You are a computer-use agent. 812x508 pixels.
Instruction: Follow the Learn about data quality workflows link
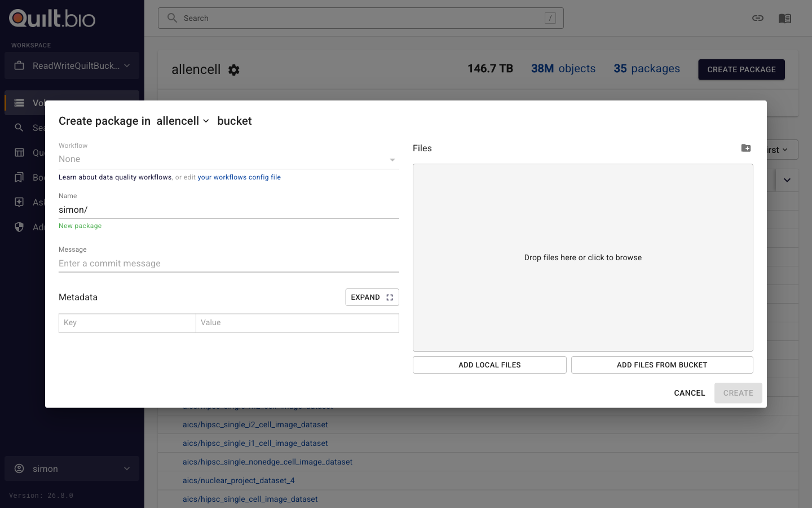coord(115,177)
